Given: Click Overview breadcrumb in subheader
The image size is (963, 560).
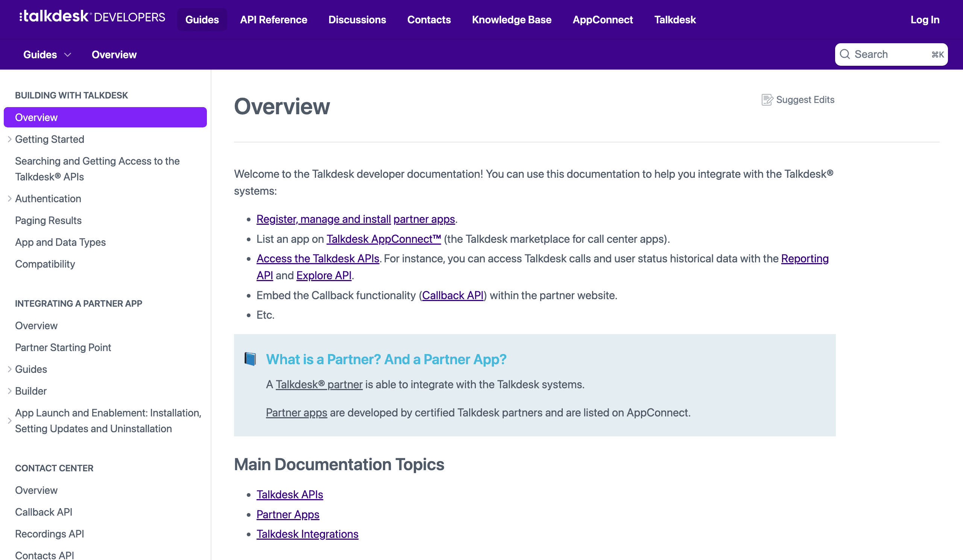Looking at the screenshot, I should click(x=114, y=54).
